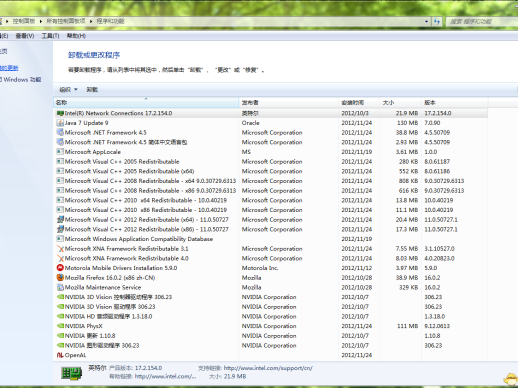Select NVIDIA 3D Vision 306.23 driver row without 控制器
518x388 pixels.
pos(271,307)
